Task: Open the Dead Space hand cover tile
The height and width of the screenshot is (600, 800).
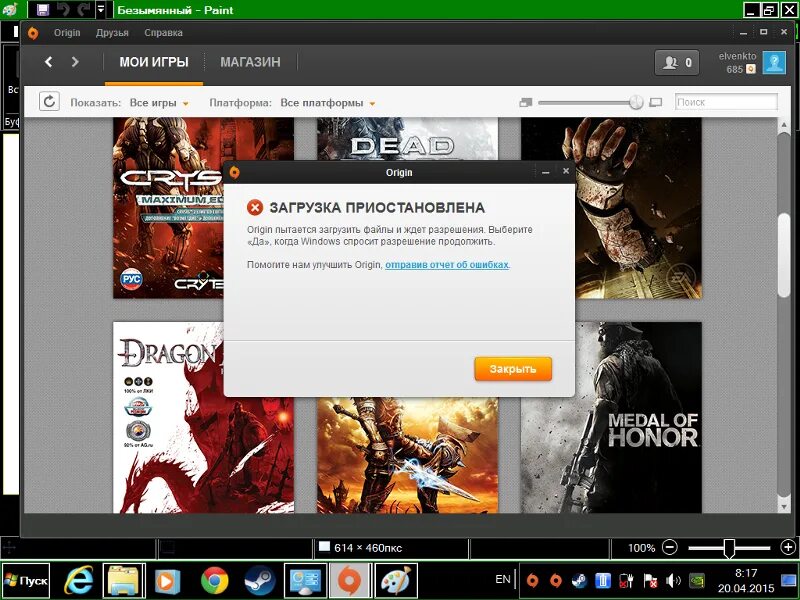Action: pos(638,208)
